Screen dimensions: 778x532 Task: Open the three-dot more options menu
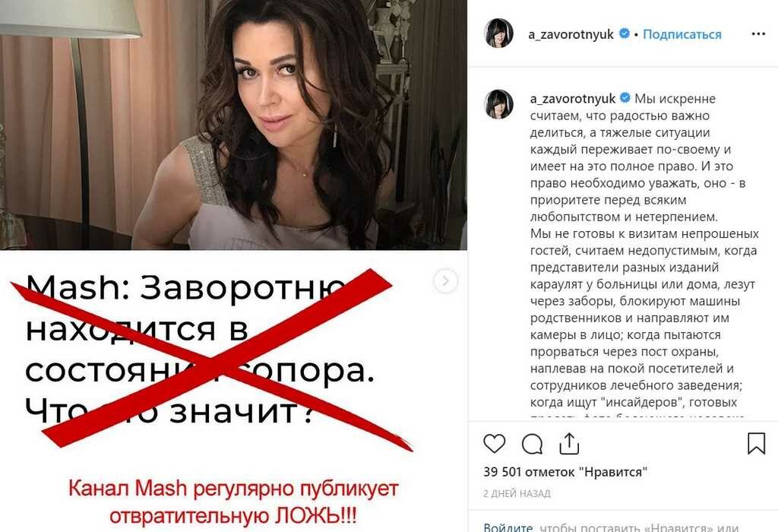(x=758, y=33)
